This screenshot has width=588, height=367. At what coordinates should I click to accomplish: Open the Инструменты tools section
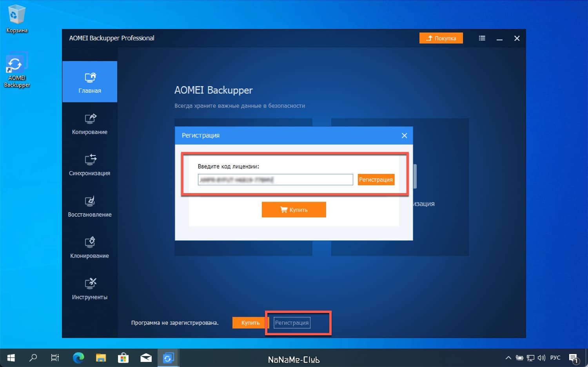[90, 289]
